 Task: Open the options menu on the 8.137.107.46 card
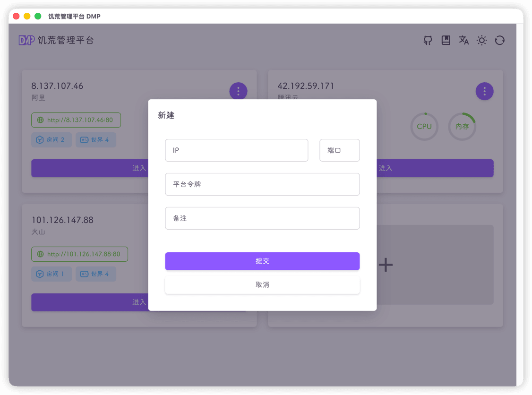point(238,91)
